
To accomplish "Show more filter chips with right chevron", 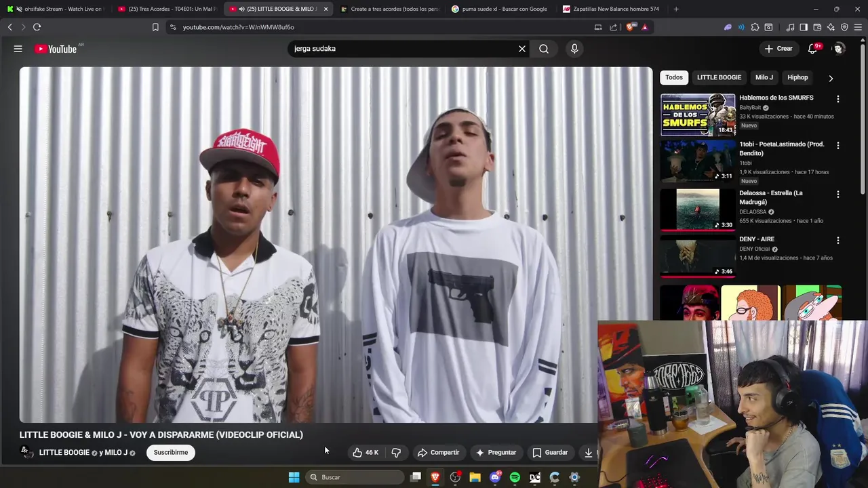I will click(x=831, y=78).
